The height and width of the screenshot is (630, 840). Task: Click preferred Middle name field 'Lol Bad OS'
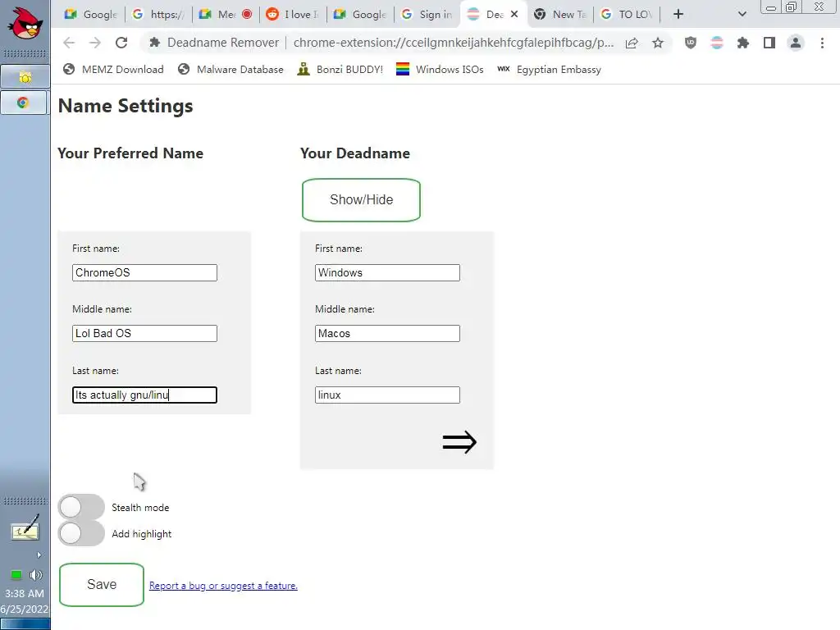(x=144, y=333)
